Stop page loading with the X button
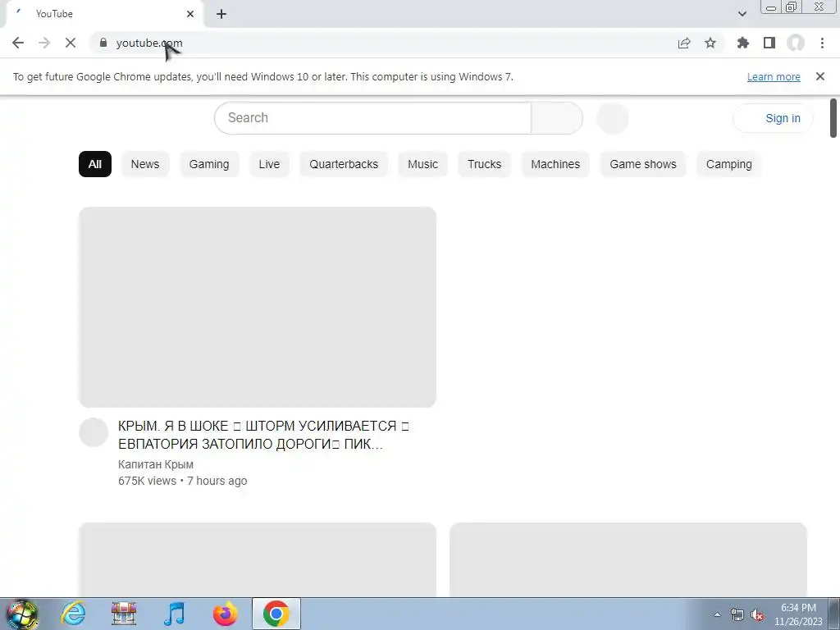 (71, 43)
